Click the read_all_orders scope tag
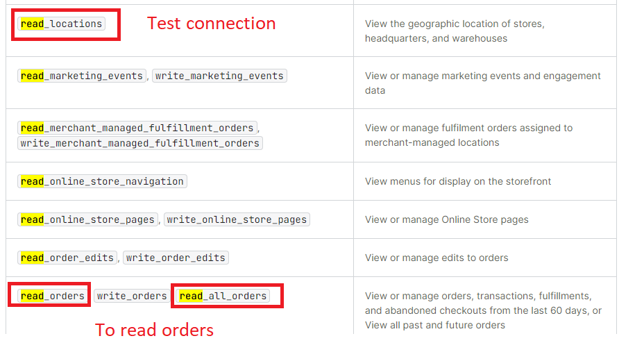Image resolution: width=644 pixels, height=343 pixels. pos(223,296)
